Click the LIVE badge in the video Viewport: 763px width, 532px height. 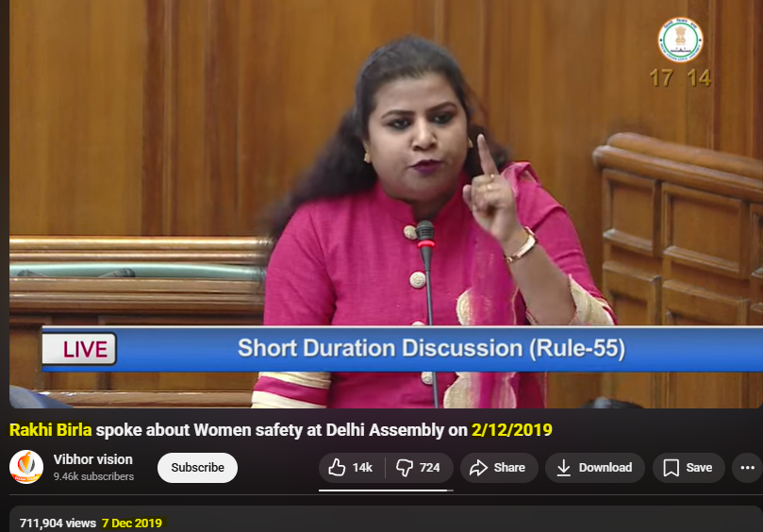click(x=79, y=349)
